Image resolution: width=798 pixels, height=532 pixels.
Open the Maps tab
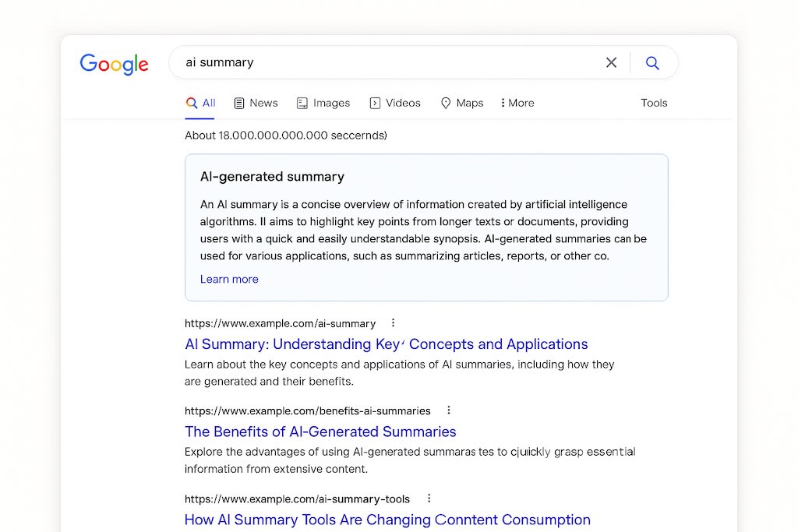(461, 104)
